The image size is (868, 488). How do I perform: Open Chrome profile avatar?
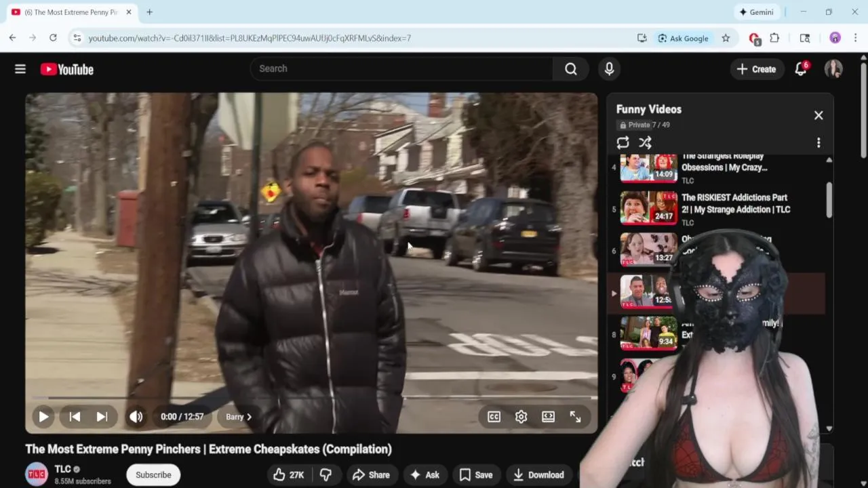835,38
